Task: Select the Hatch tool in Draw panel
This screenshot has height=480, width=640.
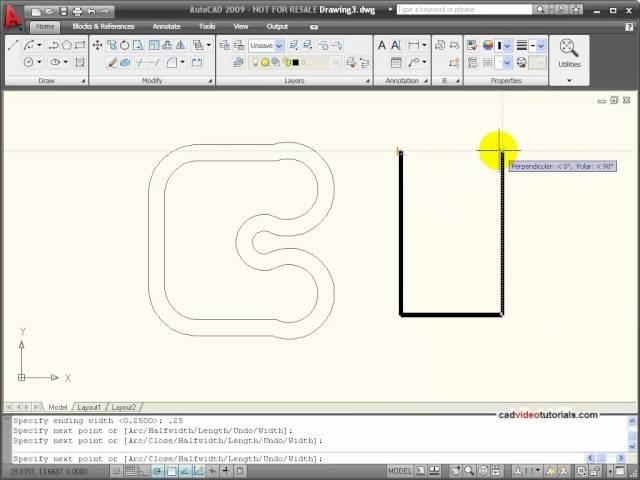Action: click(80, 62)
